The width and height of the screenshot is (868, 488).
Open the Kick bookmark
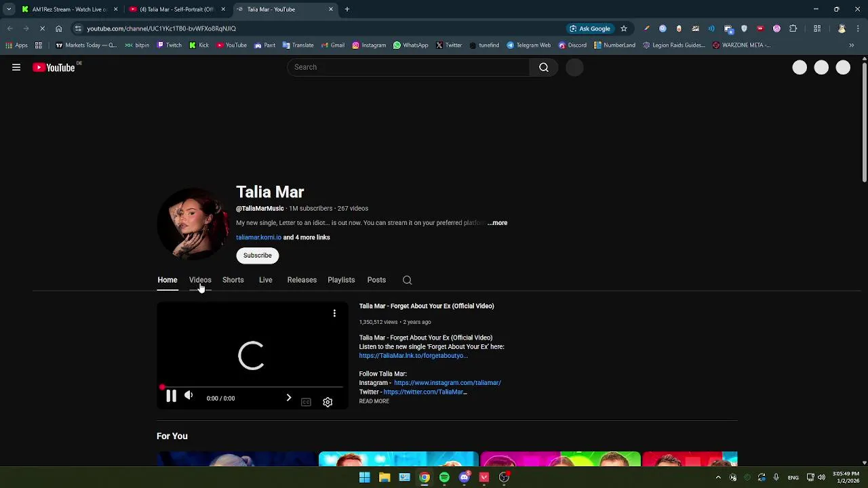[x=199, y=45]
